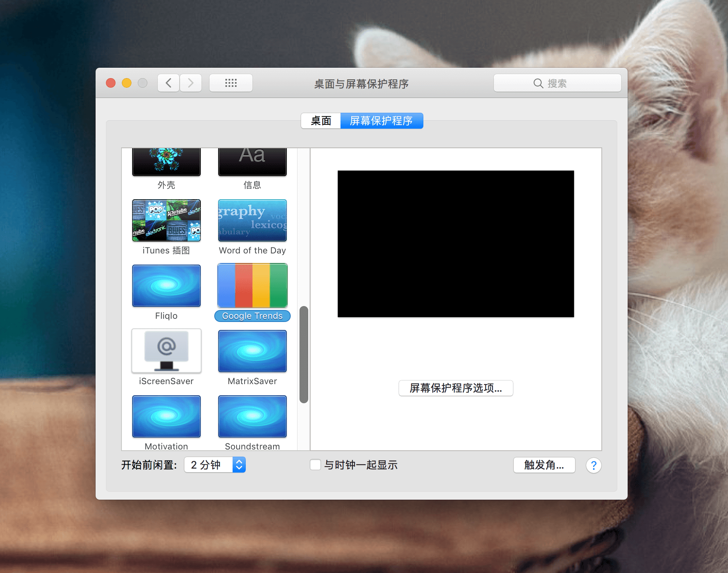Click the Fliqlo label text
Image resolution: width=728 pixels, height=573 pixels.
point(166,316)
